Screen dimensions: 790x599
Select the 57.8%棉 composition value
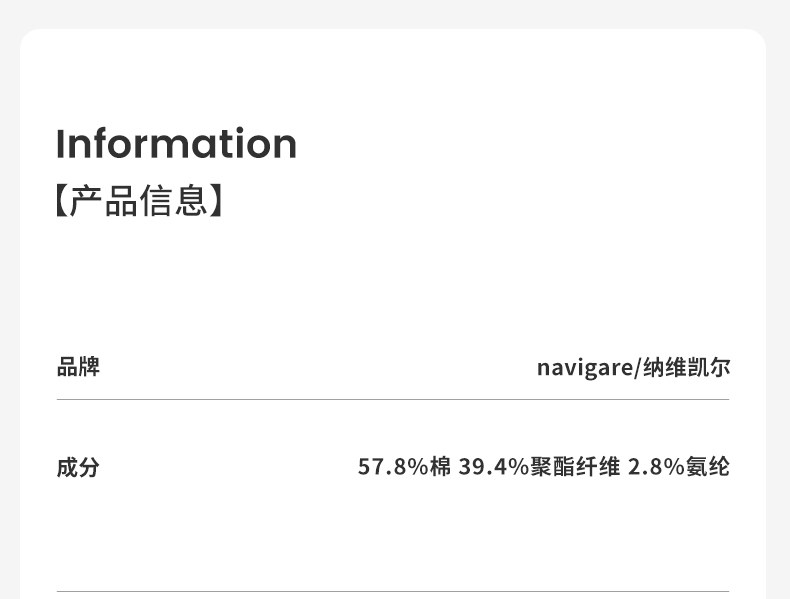[405, 467]
